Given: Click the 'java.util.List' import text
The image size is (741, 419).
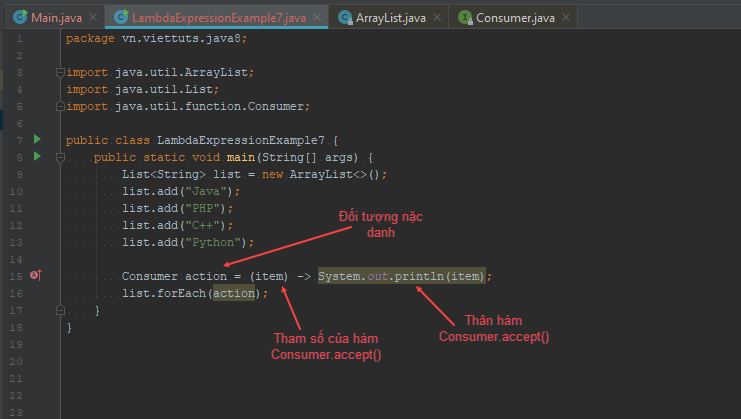Looking at the screenshot, I should point(164,89).
